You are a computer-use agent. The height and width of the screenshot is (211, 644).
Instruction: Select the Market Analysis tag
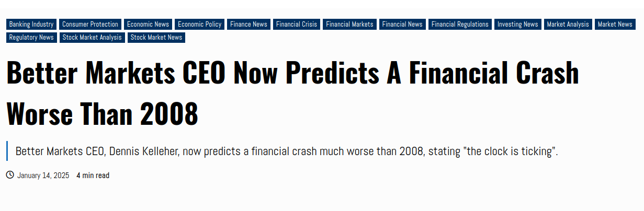[x=568, y=25]
